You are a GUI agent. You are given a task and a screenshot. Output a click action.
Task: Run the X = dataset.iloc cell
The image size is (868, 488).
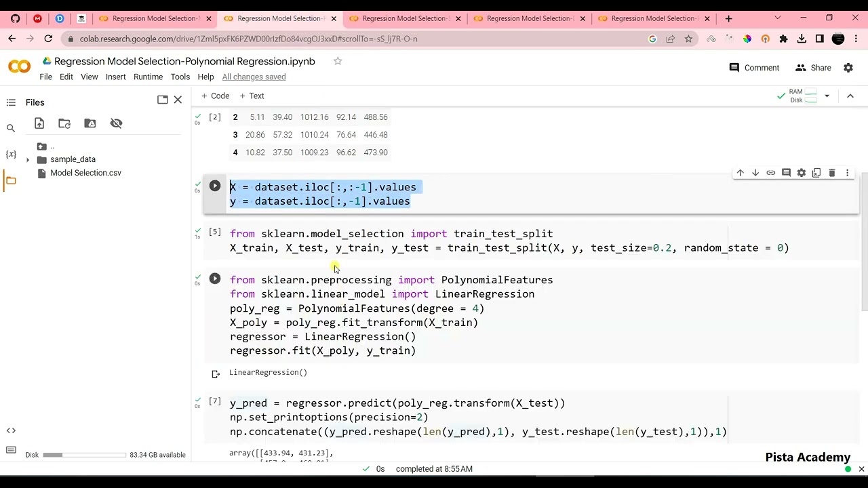pyautogui.click(x=215, y=186)
